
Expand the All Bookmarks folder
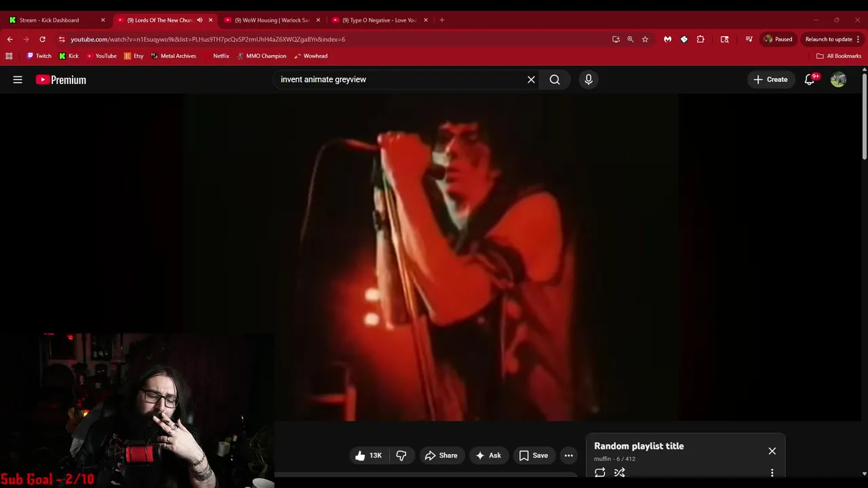pyautogui.click(x=838, y=56)
